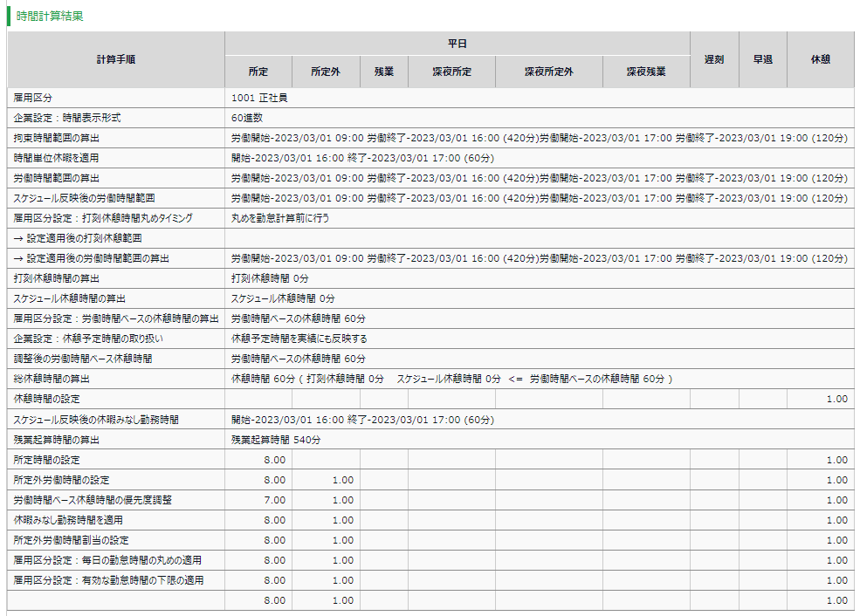Select the 計算手順 column header
The image size is (860, 616).
coord(115,59)
